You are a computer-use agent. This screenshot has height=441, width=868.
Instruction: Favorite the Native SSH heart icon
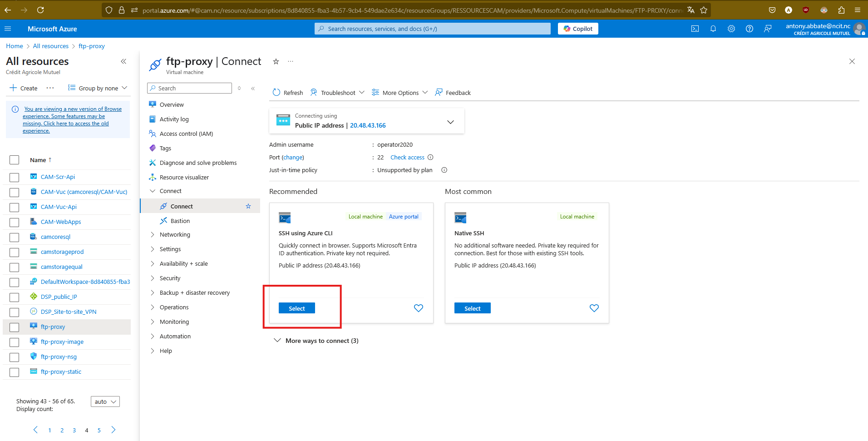pyautogui.click(x=594, y=308)
